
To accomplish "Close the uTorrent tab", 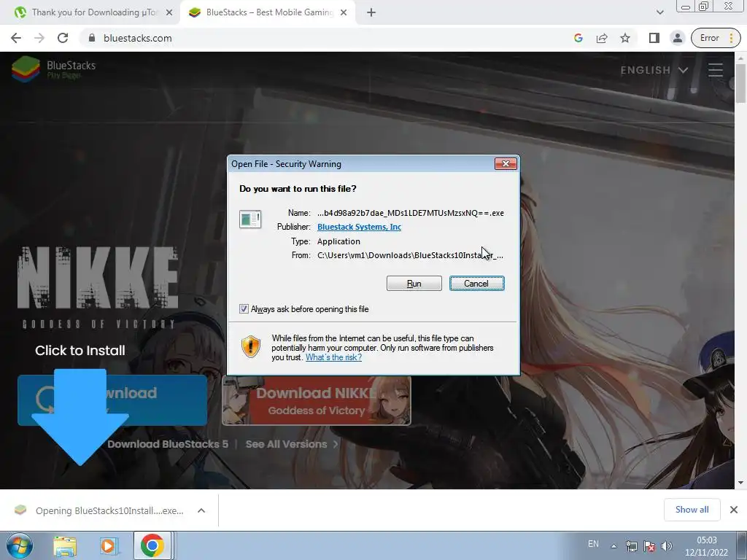I will [169, 13].
